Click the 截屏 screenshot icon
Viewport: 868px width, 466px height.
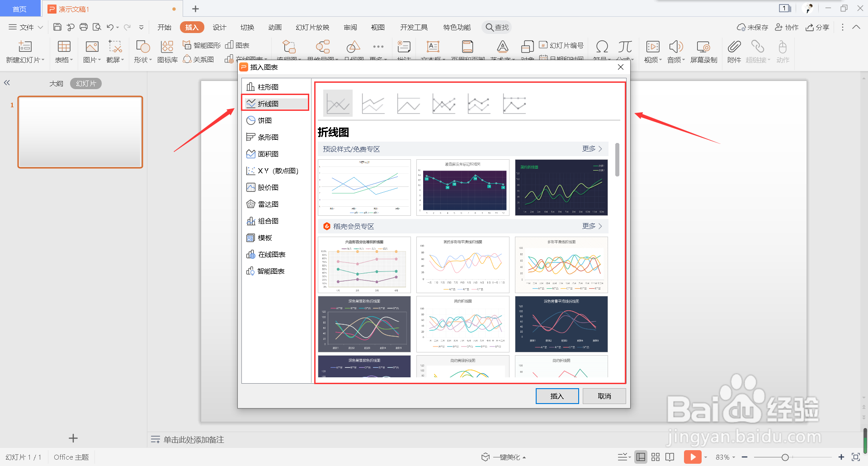coord(115,47)
